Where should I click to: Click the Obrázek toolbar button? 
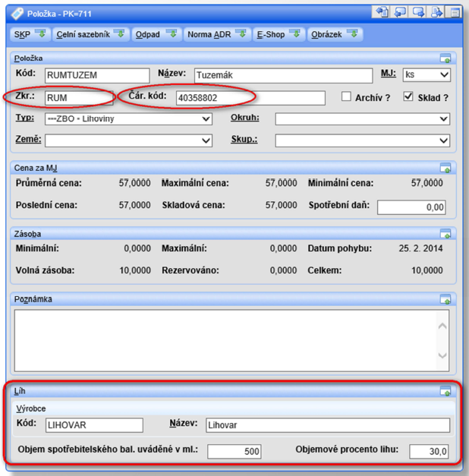[335, 34]
